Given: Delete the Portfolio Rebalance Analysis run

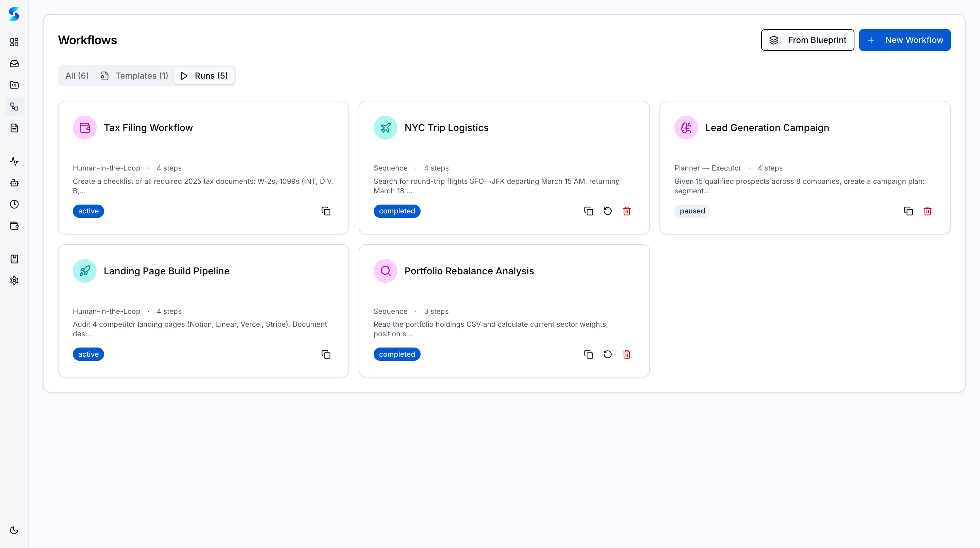Looking at the screenshot, I should (626, 354).
